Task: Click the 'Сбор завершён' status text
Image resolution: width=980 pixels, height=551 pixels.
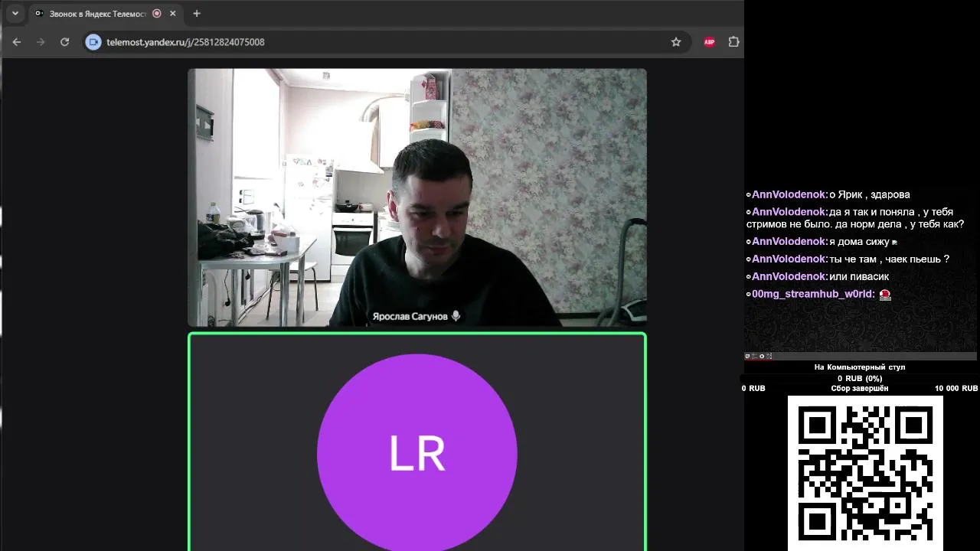Action: click(x=860, y=389)
